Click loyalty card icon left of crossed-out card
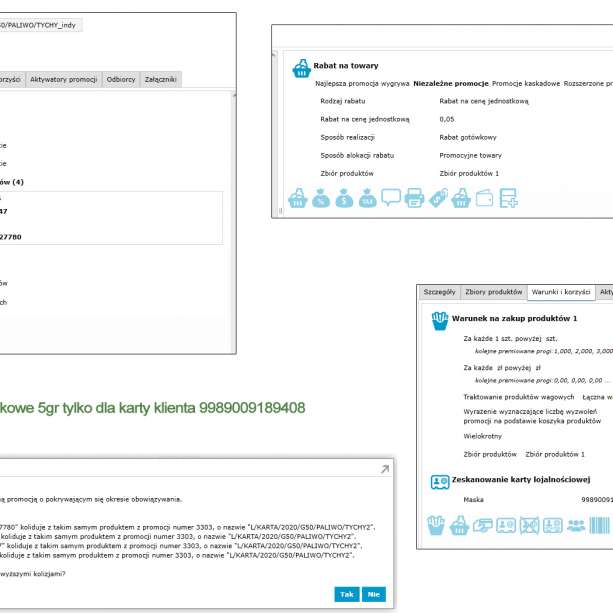613x613 pixels. pos(506,526)
